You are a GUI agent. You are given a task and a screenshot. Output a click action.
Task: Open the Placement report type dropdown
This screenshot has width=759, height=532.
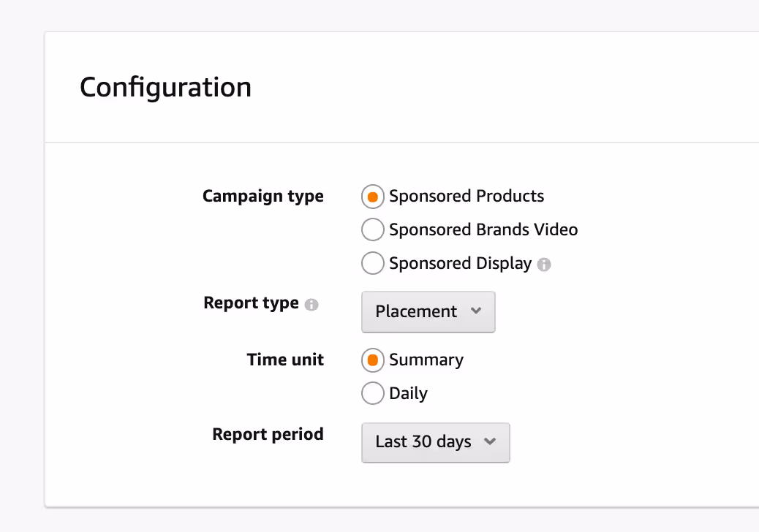[x=428, y=312]
